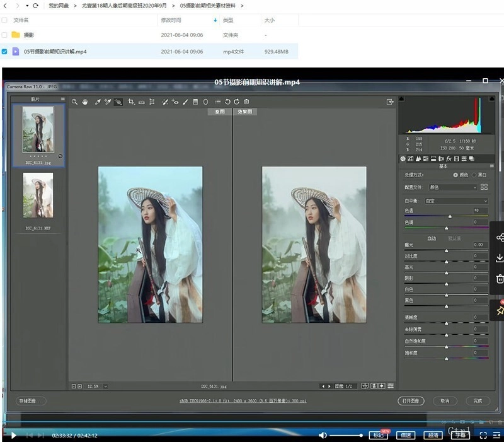Click the 色温 temperature slider handle

tap(450, 216)
